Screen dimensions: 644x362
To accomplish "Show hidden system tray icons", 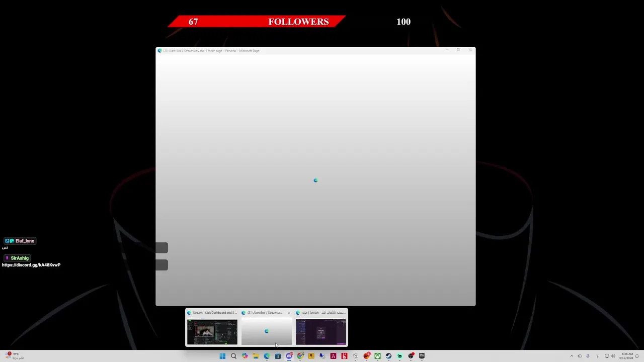I will (x=572, y=356).
